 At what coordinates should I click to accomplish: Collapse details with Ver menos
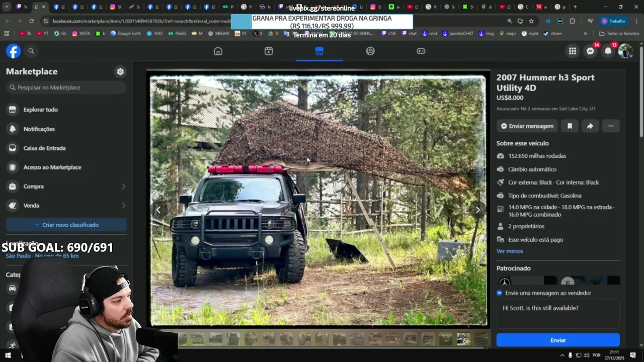click(x=510, y=251)
